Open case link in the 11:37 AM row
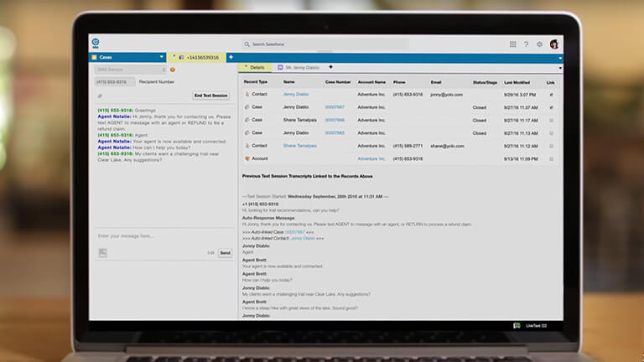The image size is (644, 362). (335, 107)
